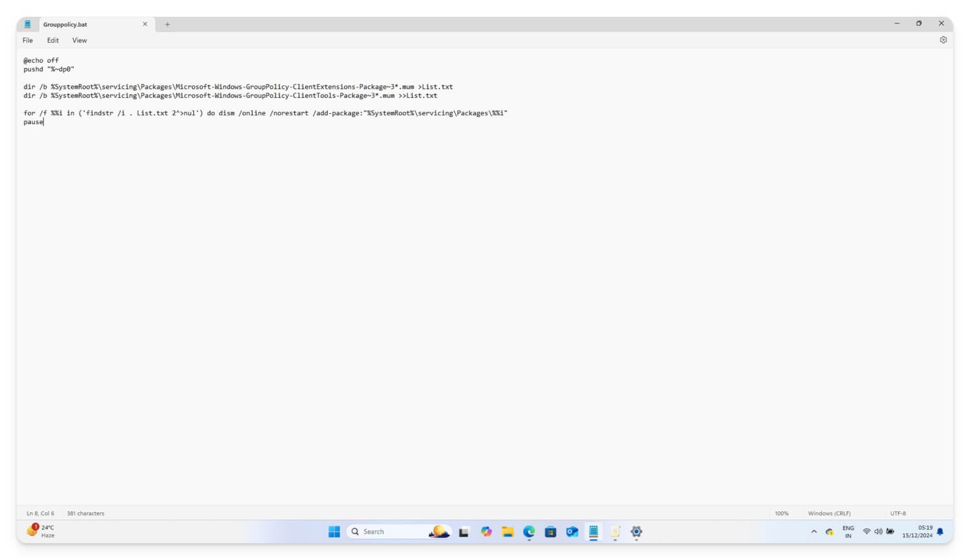Viewport: 970px width, 560px height.
Task: Click the '@echo off' line
Action: point(41,60)
